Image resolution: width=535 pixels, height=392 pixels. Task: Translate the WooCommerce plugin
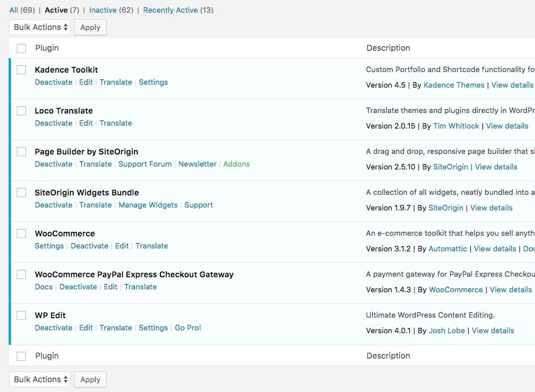152,246
